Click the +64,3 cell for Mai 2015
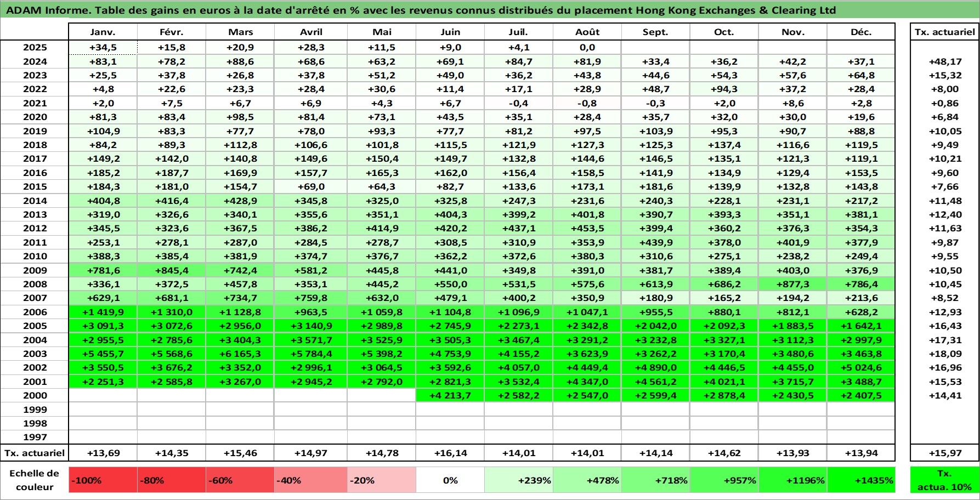 (382, 186)
